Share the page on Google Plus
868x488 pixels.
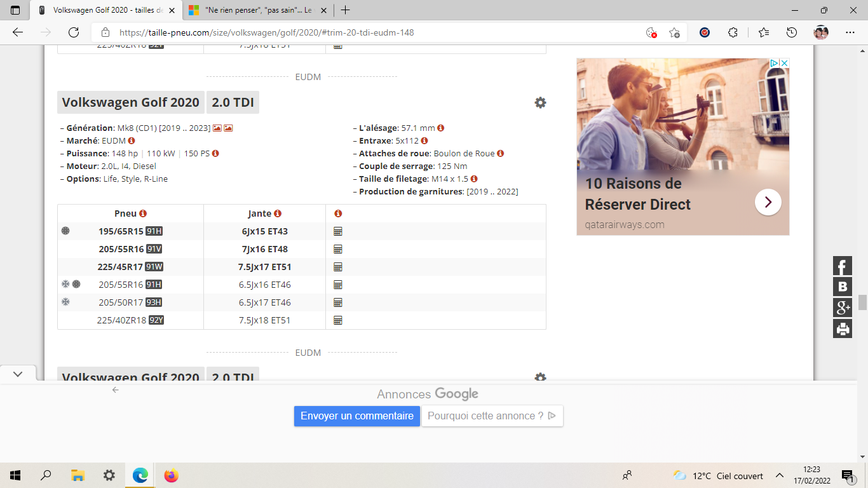coord(843,308)
